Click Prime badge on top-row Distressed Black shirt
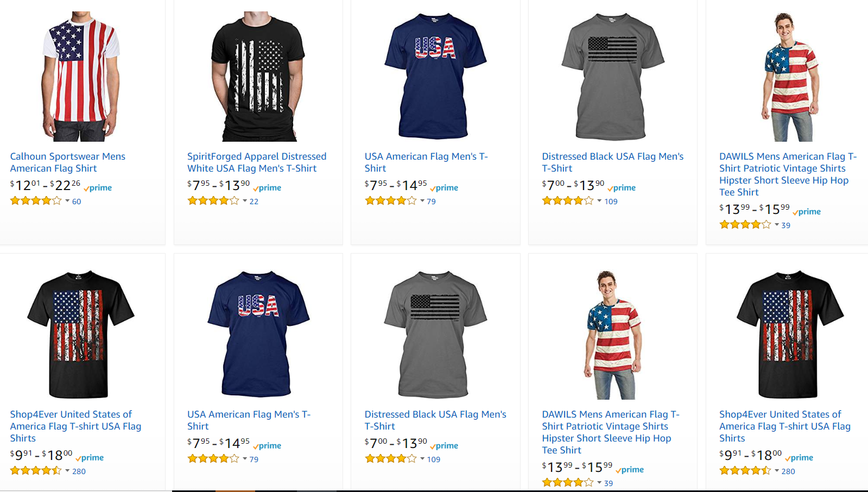This screenshot has width=868, height=492. click(x=622, y=188)
